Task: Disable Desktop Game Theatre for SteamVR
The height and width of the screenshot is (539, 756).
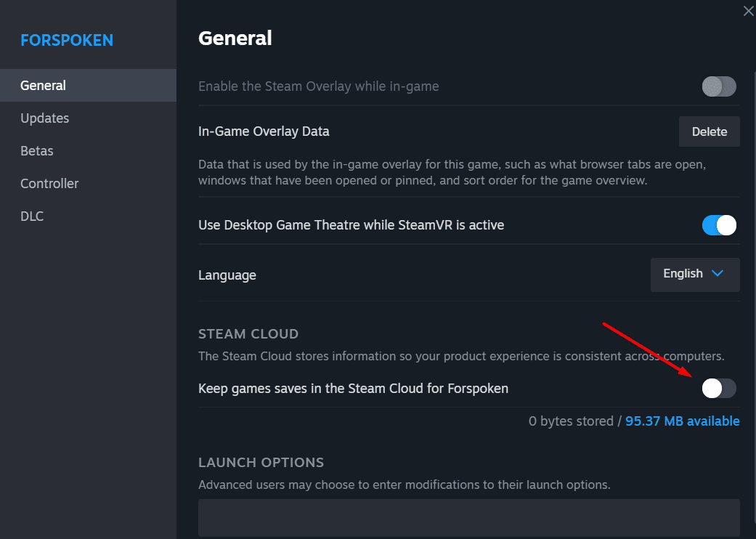Action: (719, 225)
